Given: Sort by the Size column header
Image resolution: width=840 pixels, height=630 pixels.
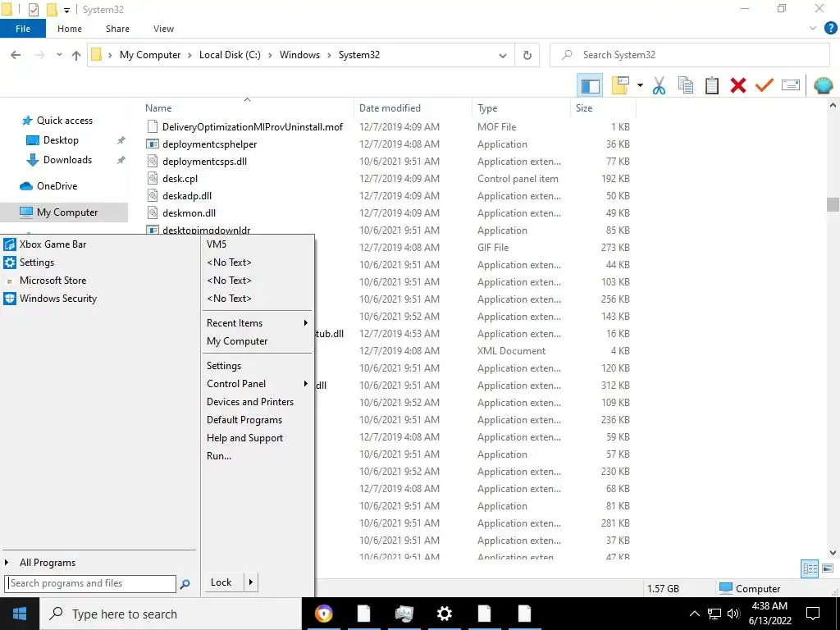Looking at the screenshot, I should click(x=584, y=108).
